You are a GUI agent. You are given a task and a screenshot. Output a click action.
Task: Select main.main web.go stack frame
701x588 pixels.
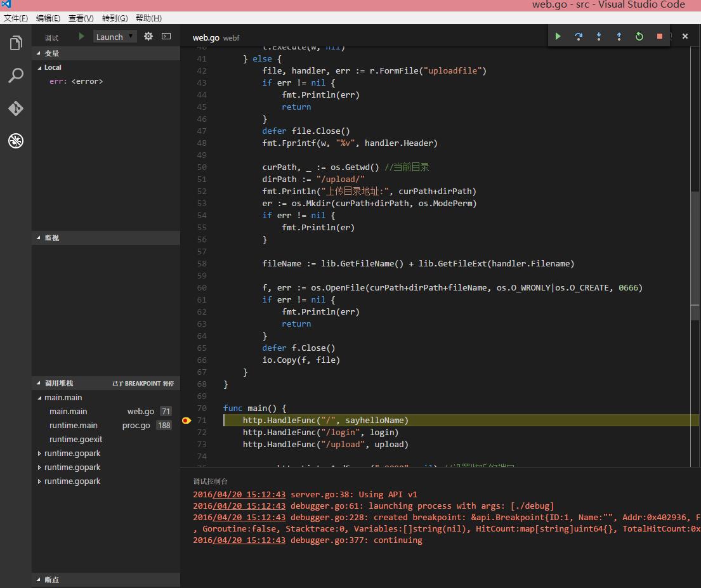coord(105,412)
